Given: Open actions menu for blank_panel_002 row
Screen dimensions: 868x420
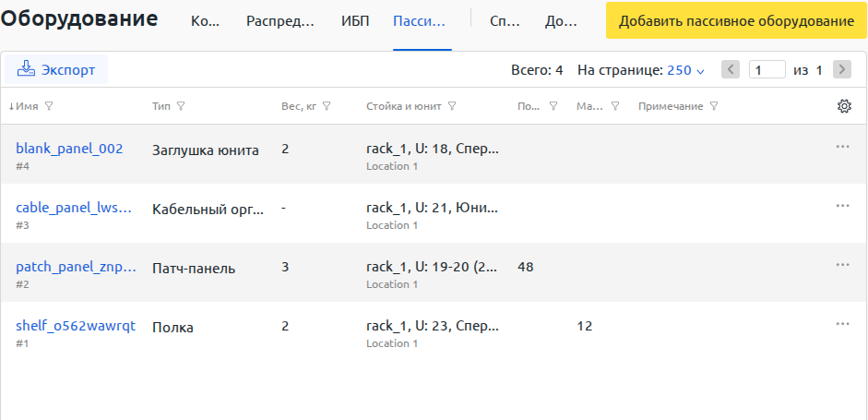Looking at the screenshot, I should pos(842,147).
